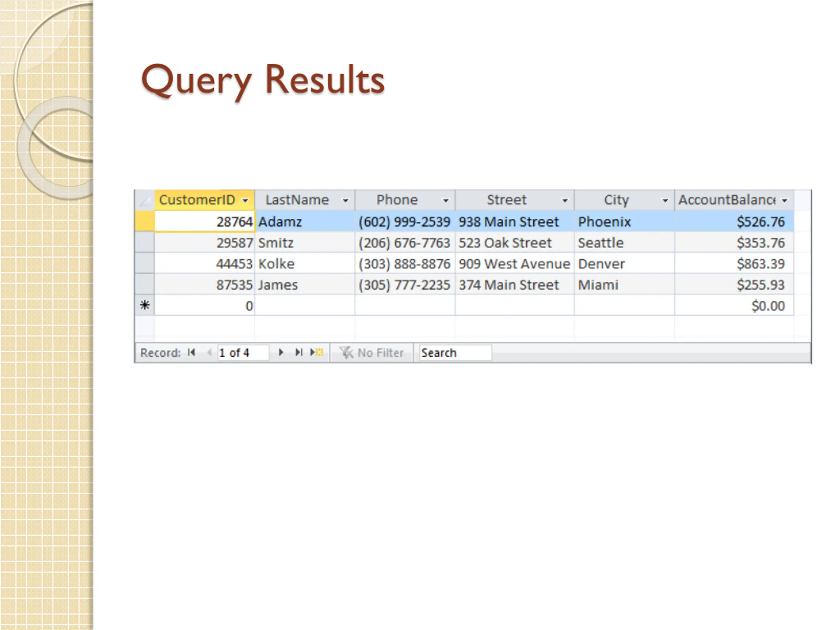Image resolution: width=840 pixels, height=630 pixels.
Task: Click CustomerID cell 29587
Action: 204,242
